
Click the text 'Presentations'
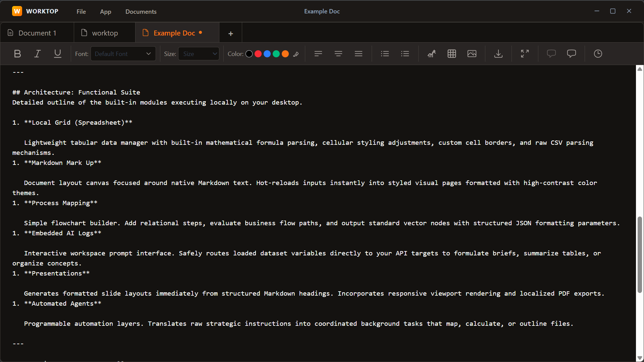click(x=57, y=273)
